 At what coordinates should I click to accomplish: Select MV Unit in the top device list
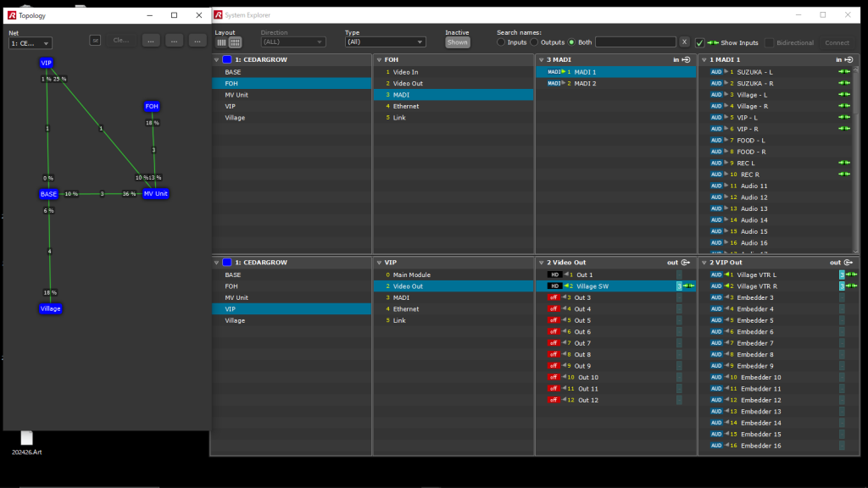(x=236, y=95)
